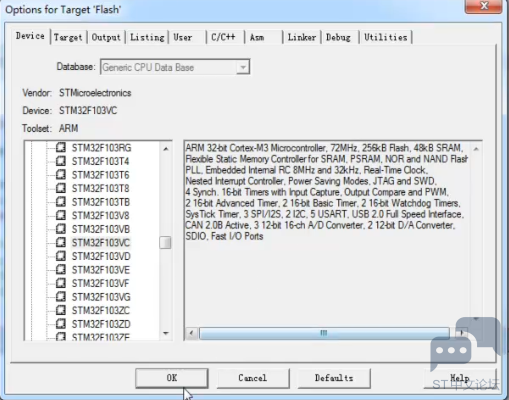Switch to the Target tab
The height and width of the screenshot is (400, 509).
click(x=68, y=37)
